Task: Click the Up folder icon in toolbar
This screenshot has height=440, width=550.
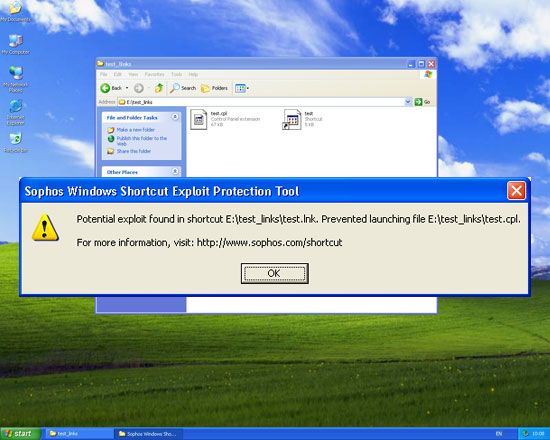Action: (x=159, y=88)
